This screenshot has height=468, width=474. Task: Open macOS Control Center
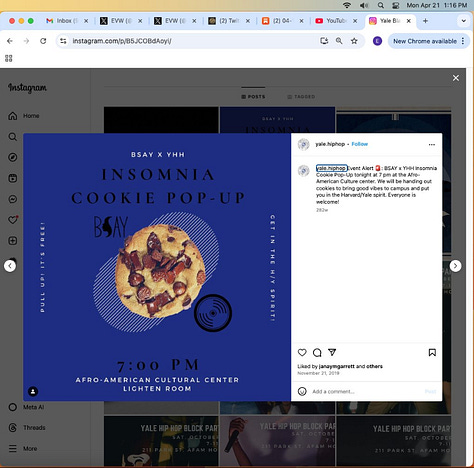pos(396,5)
